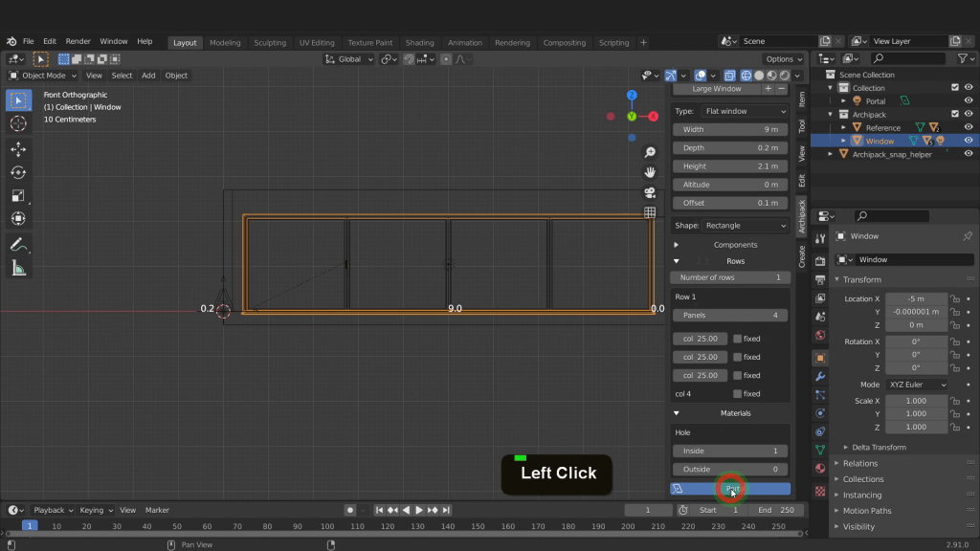Image resolution: width=980 pixels, height=551 pixels.
Task: Select the Move tool in left toolbar
Action: tap(18, 148)
